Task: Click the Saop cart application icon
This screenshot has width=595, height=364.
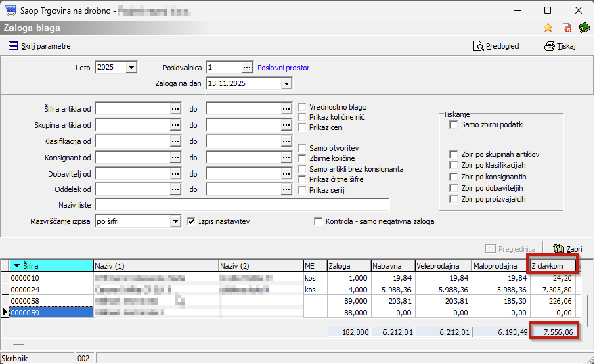Action: click(x=11, y=10)
